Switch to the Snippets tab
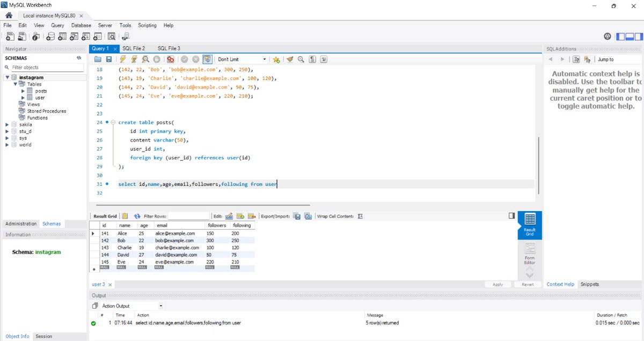644x341 pixels. [x=589, y=284]
